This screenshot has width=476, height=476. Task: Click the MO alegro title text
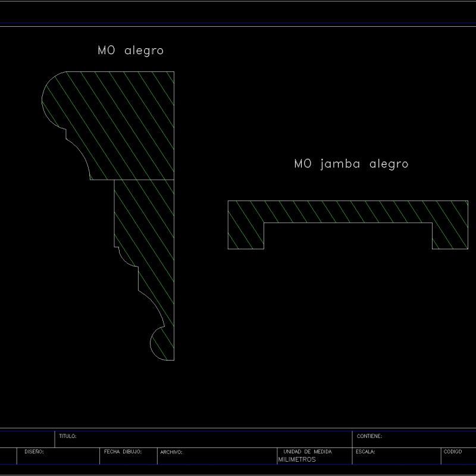[131, 51]
